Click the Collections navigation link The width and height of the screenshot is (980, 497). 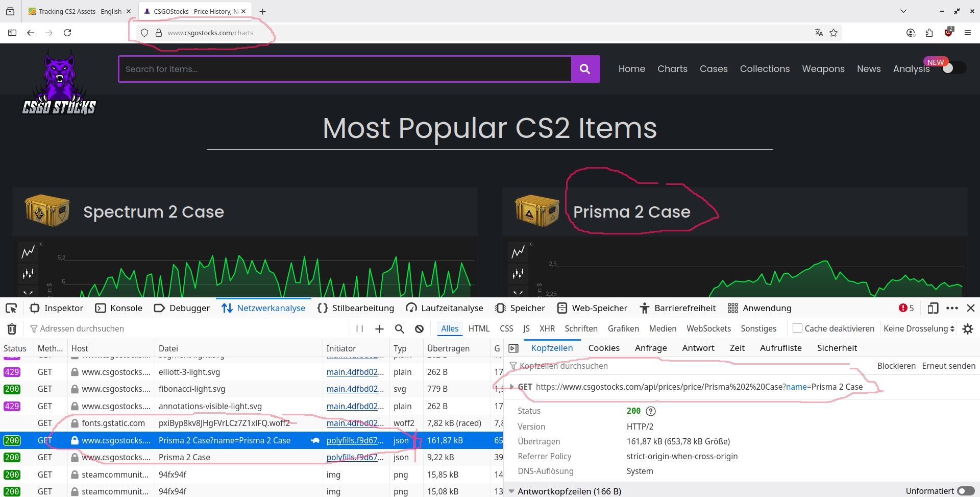click(765, 69)
